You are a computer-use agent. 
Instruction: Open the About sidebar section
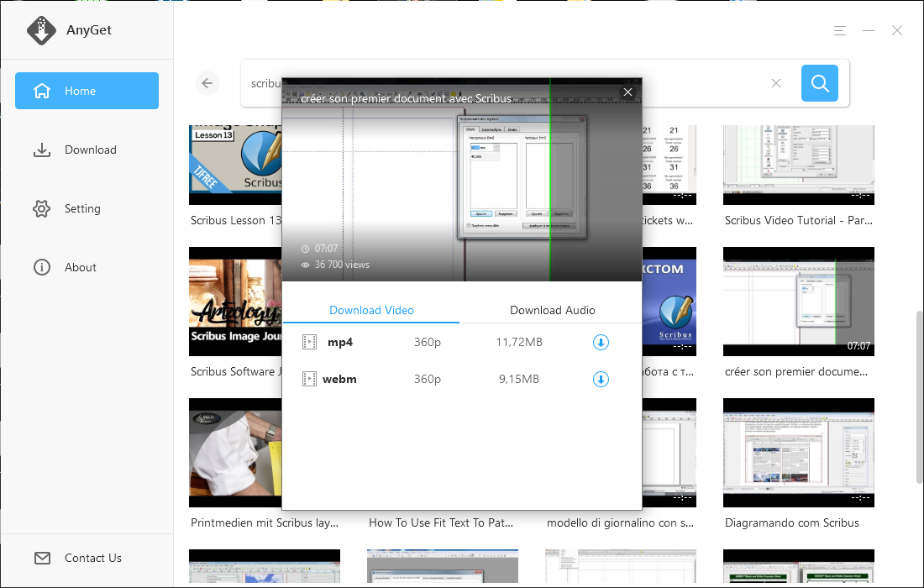point(87,267)
